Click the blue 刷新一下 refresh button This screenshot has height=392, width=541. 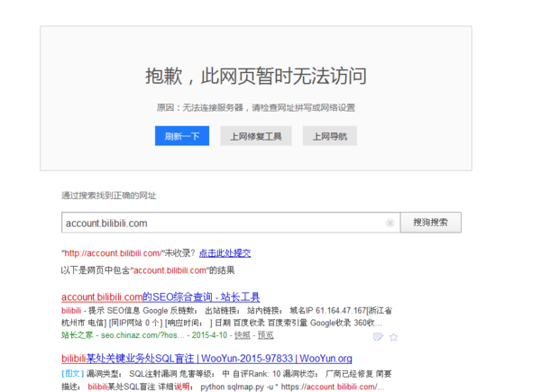[x=182, y=136]
